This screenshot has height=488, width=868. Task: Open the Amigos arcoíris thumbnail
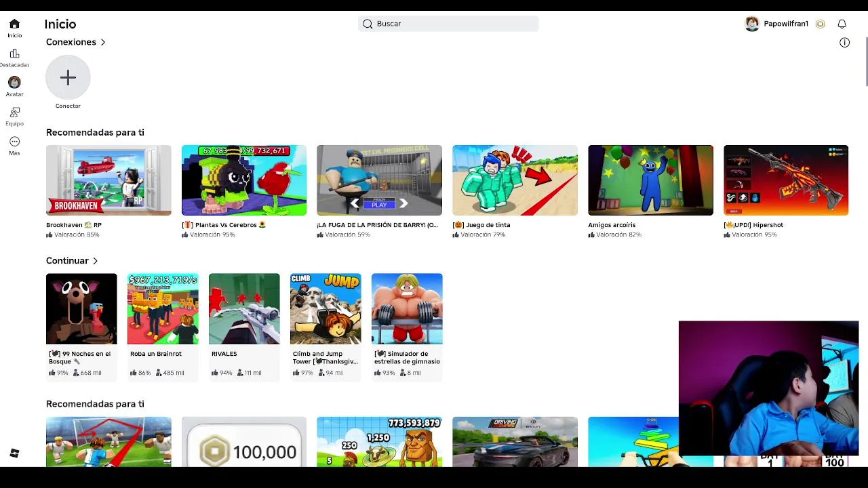(x=650, y=180)
